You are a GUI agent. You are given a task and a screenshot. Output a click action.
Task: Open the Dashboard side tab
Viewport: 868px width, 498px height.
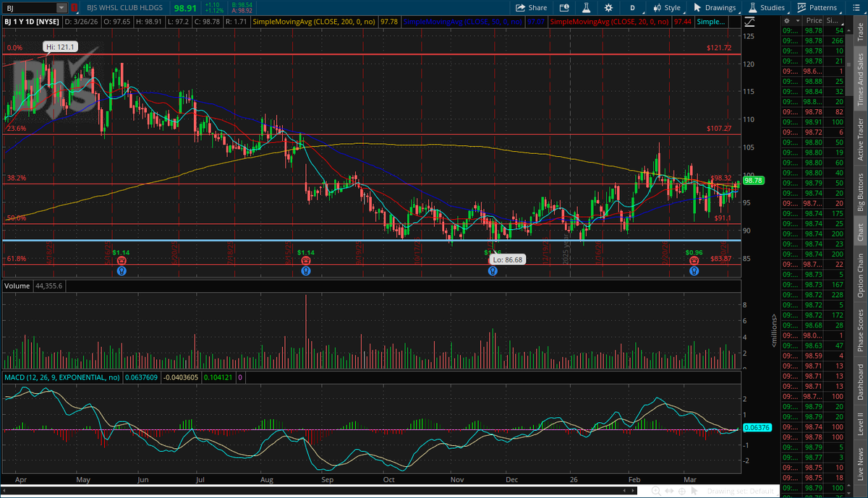pos(860,382)
